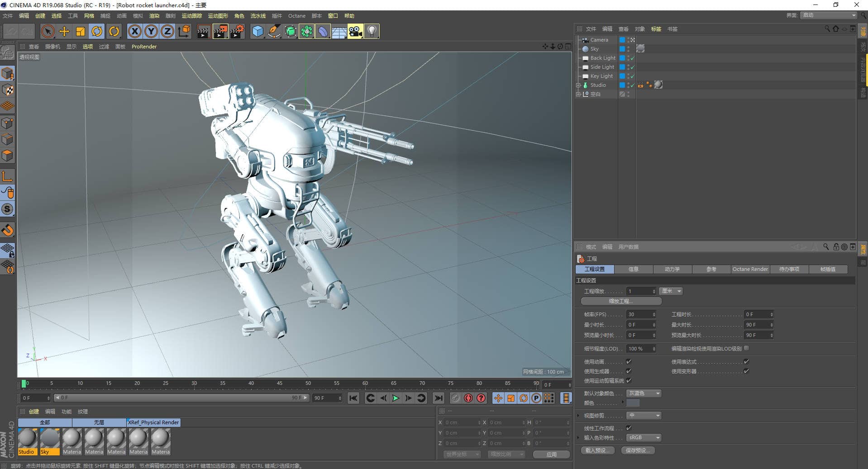The height and width of the screenshot is (469, 868).
Task: Toggle use motion clip system checkbox
Action: point(629,380)
